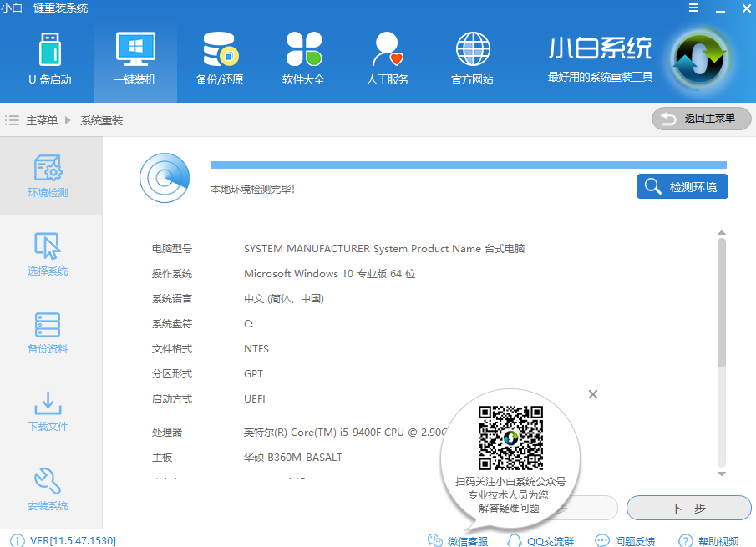Click 安装系统 wrench icon in sidebar
Viewport: 756px width, 547px height.
coord(48,489)
